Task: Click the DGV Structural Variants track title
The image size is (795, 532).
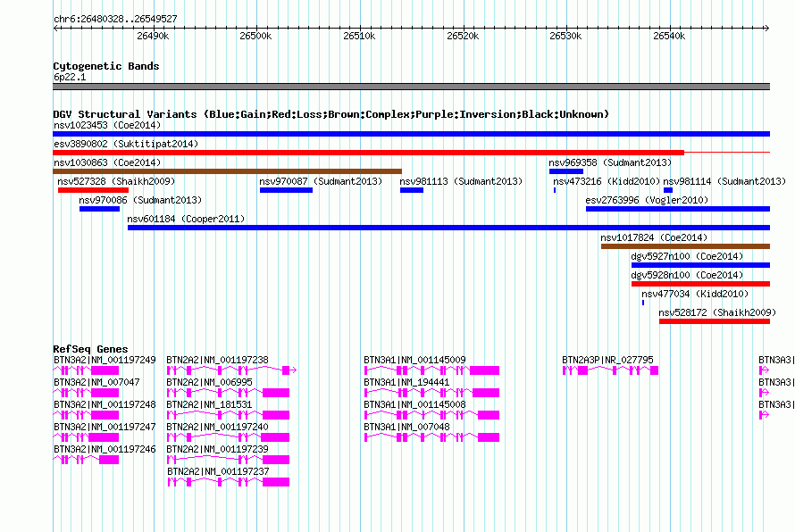Action: [331, 114]
